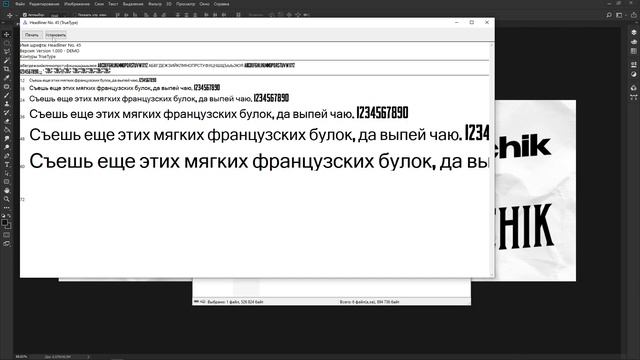This screenshot has width=640, height=360.
Task: Click Печать button in font window
Action: (32, 35)
